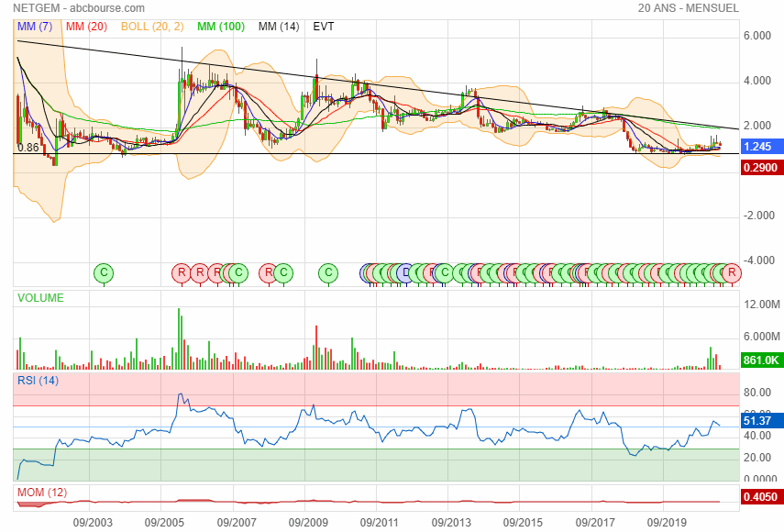Click the isolated green C marker above 09/2009
The height and width of the screenshot is (532, 784).
point(328,272)
